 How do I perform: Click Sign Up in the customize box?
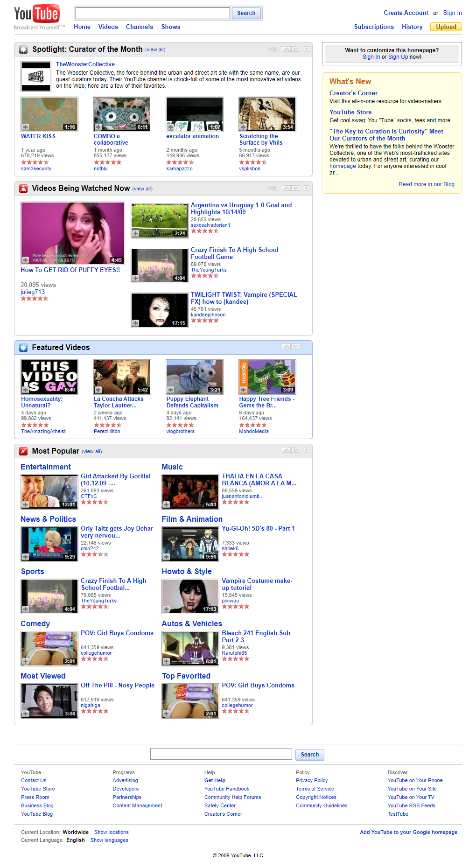[398, 57]
